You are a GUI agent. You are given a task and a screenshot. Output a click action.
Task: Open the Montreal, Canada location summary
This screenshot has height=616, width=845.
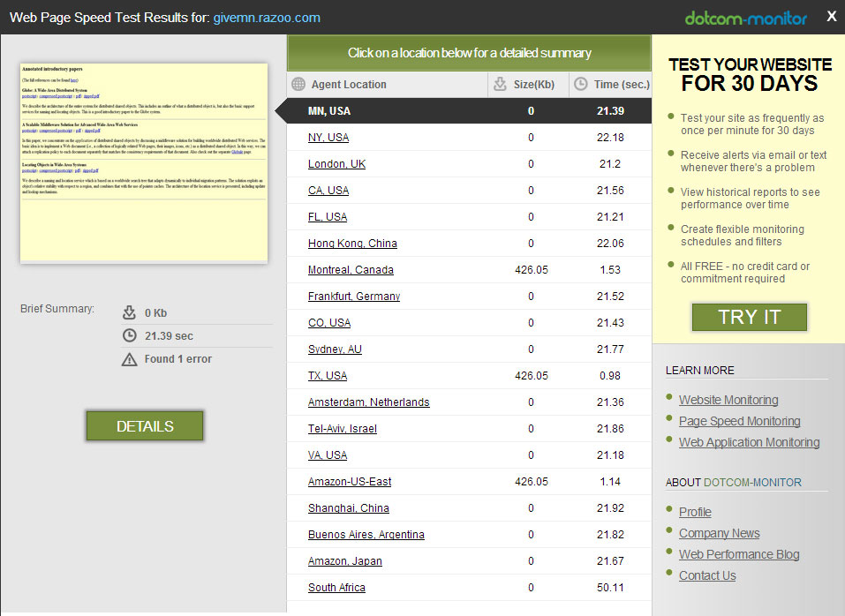[x=351, y=269]
